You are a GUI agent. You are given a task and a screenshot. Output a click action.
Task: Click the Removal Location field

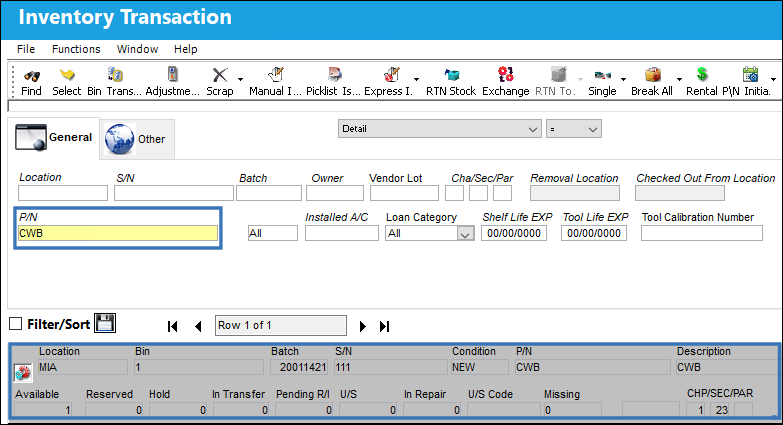tap(575, 193)
